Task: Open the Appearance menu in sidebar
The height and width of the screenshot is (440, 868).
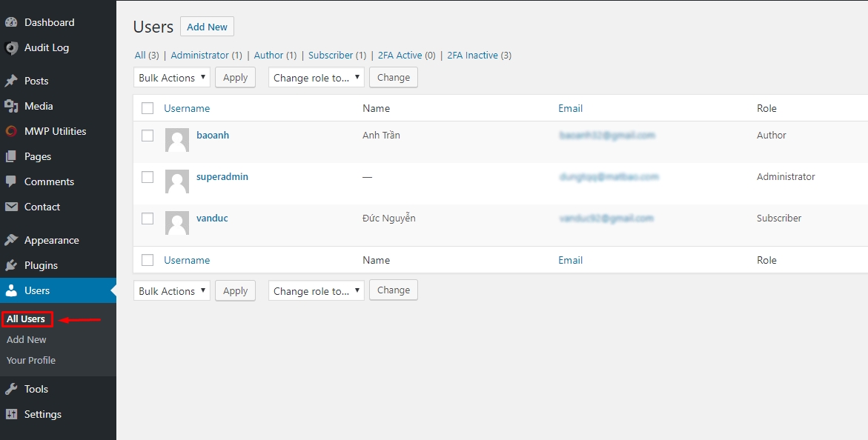Action: (x=51, y=240)
